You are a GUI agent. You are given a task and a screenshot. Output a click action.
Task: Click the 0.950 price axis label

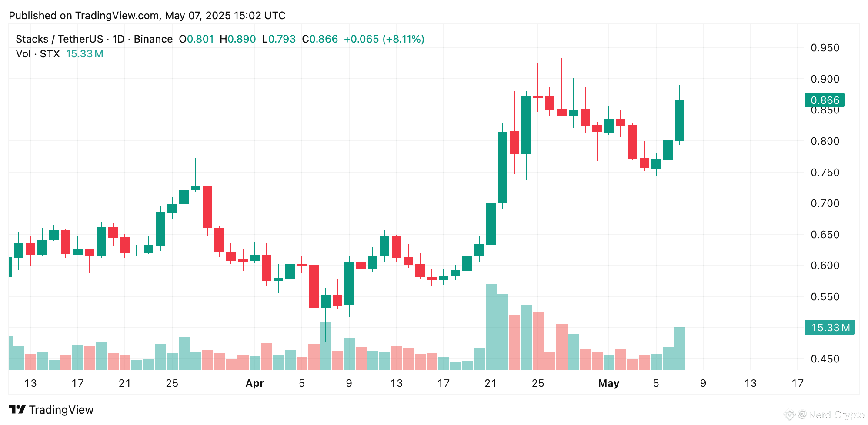tap(825, 48)
